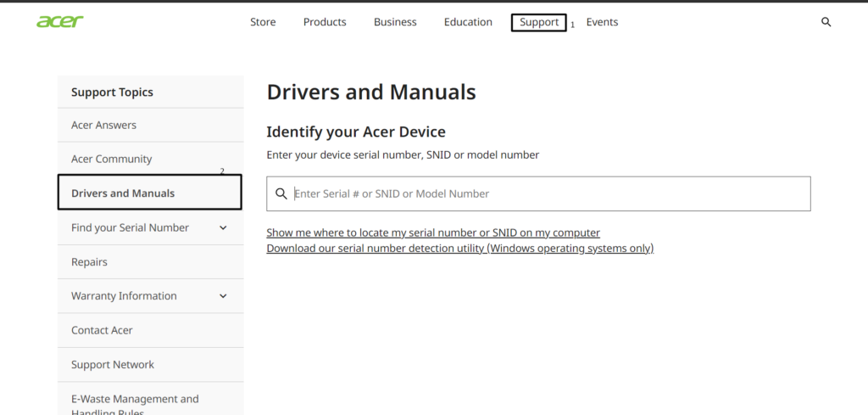Go to Education in navigation bar
Viewport: 868px width, 415px height.
click(468, 22)
